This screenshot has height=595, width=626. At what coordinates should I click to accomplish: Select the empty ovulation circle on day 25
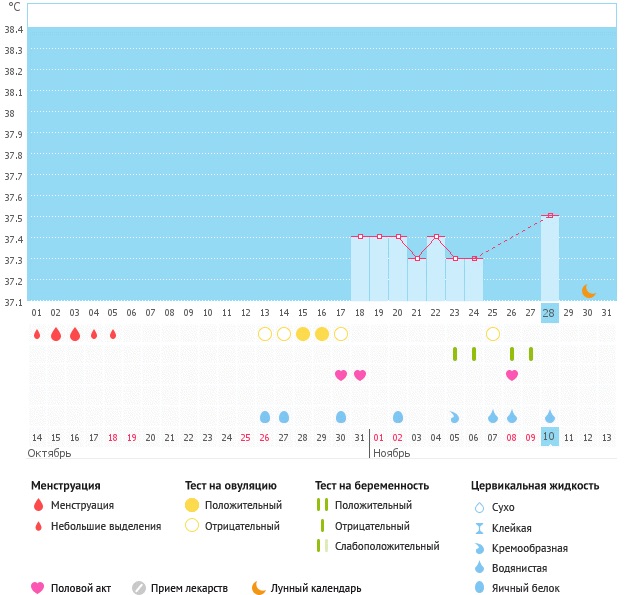(x=493, y=334)
